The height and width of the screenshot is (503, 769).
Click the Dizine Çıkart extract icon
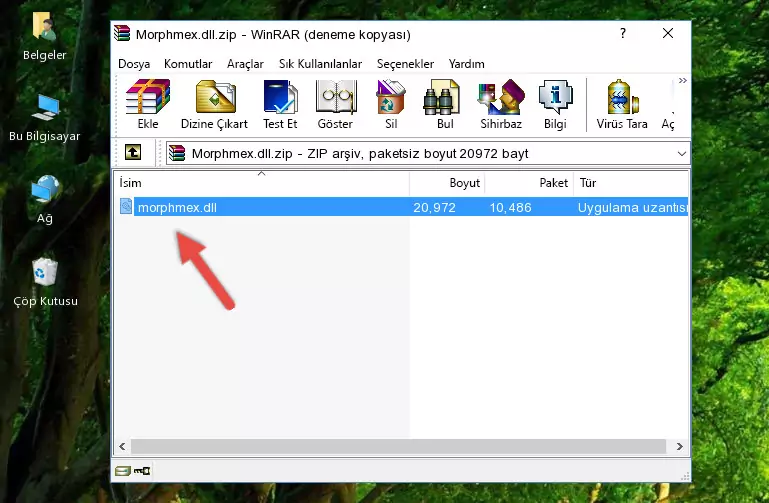(x=214, y=104)
